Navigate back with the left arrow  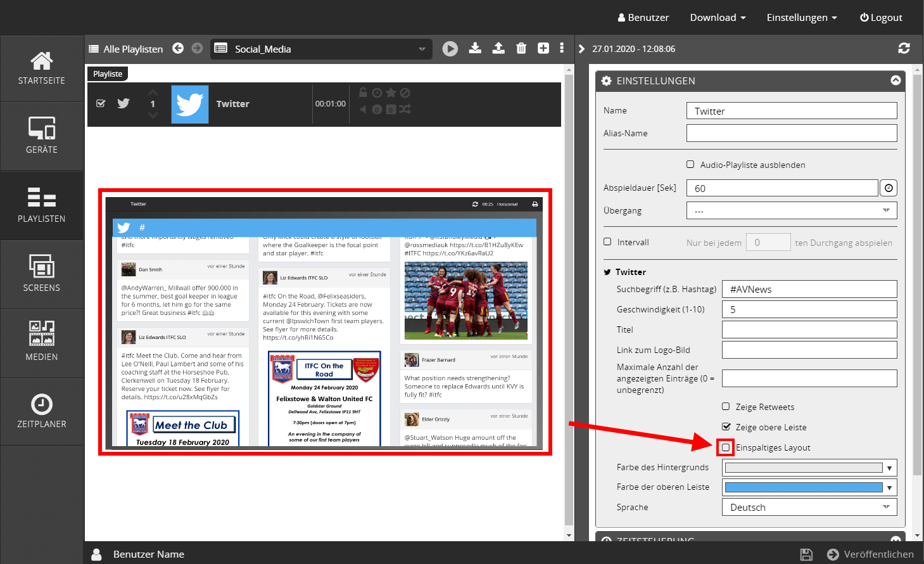click(178, 48)
